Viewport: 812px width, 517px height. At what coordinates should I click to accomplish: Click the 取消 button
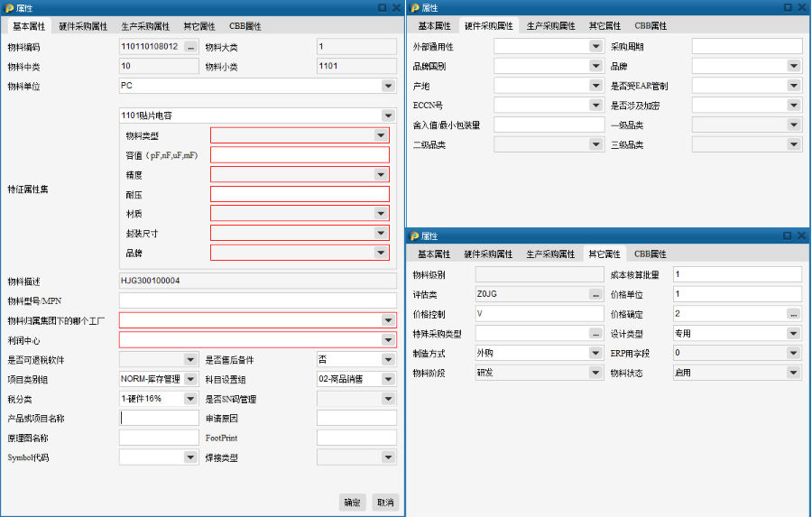(385, 502)
